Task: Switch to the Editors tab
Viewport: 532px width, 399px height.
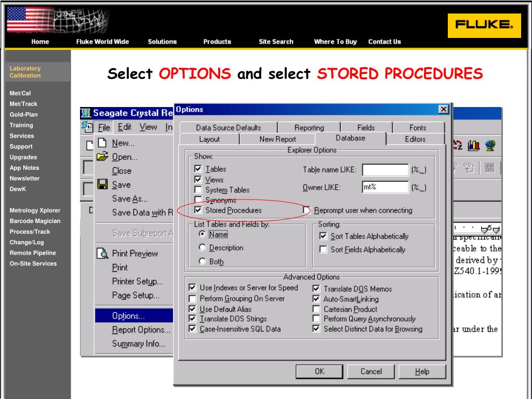Action: coord(415,139)
